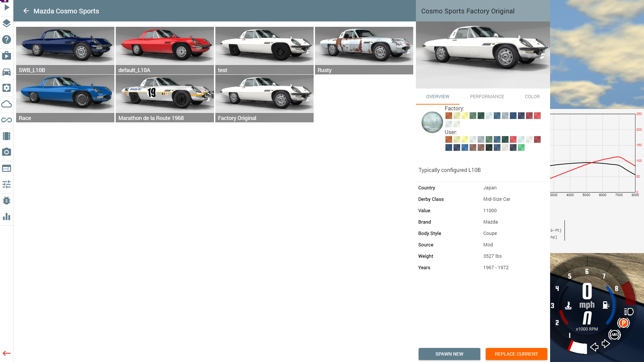Screen dimensions: 644x362
Task: Click the Replace Current button
Action: click(x=517, y=354)
